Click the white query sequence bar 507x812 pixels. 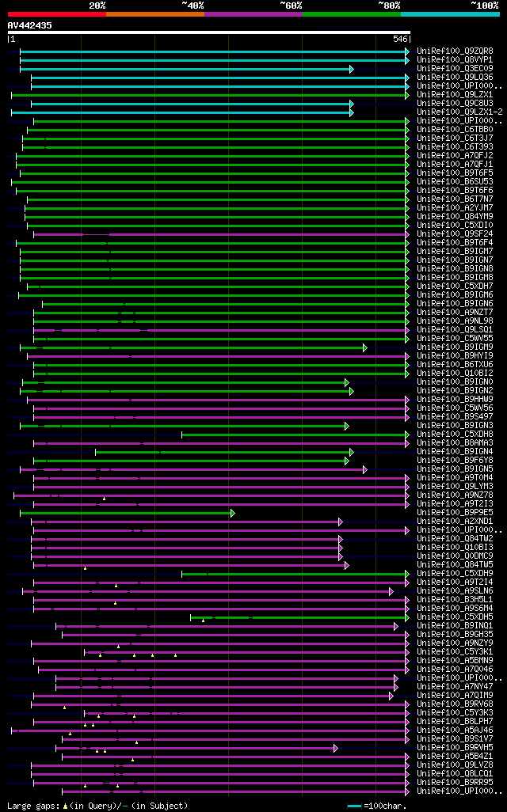pos(209,32)
